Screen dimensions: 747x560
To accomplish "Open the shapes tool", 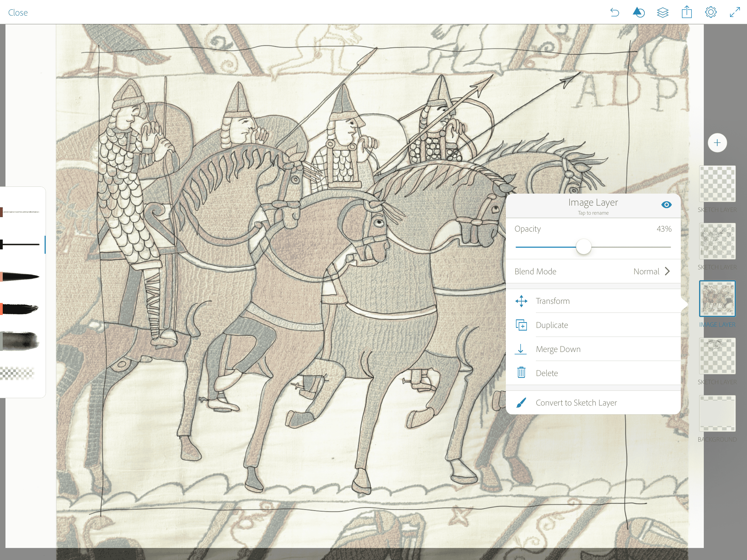I will (638, 13).
